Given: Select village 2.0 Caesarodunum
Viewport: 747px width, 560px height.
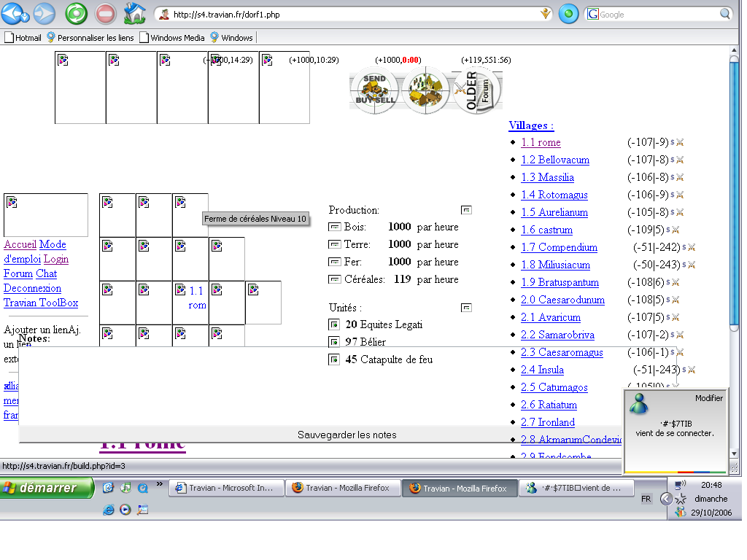Looking at the screenshot, I should click(562, 300).
